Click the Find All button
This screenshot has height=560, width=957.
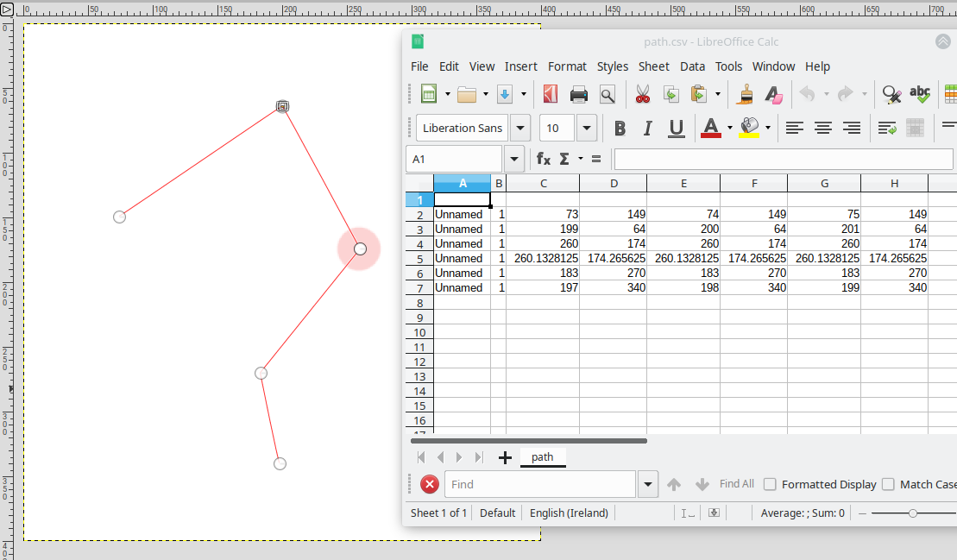pos(737,484)
